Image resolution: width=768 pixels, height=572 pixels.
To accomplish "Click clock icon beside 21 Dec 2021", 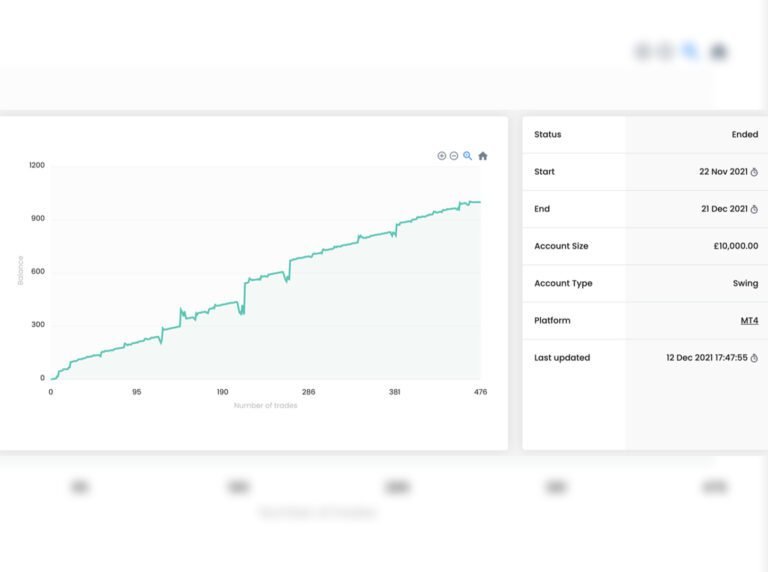I will pos(754,209).
